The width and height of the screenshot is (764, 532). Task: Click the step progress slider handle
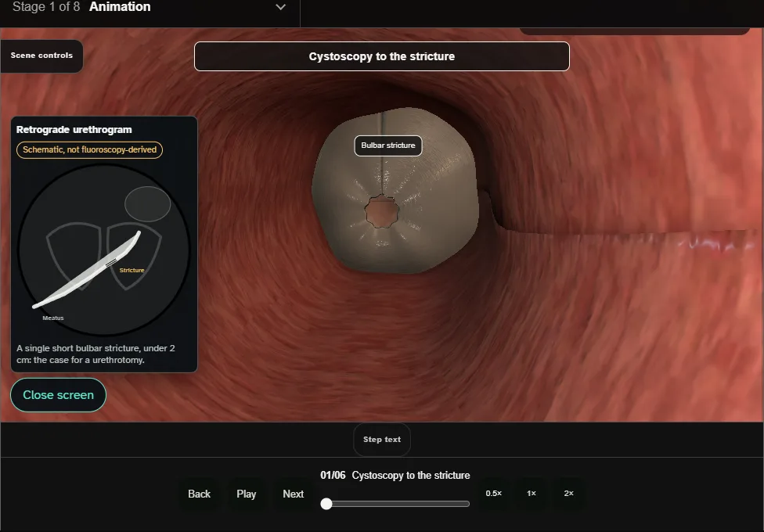point(326,504)
